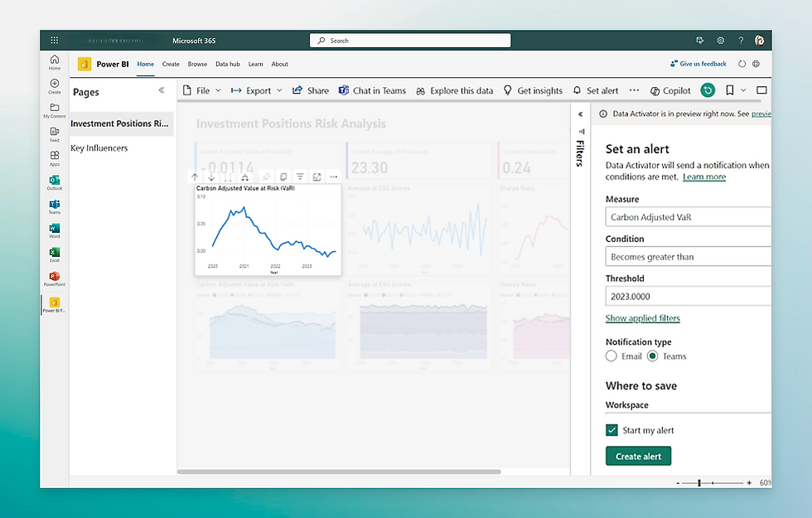Click the Share button in the toolbar
812x518 pixels.
point(311,90)
